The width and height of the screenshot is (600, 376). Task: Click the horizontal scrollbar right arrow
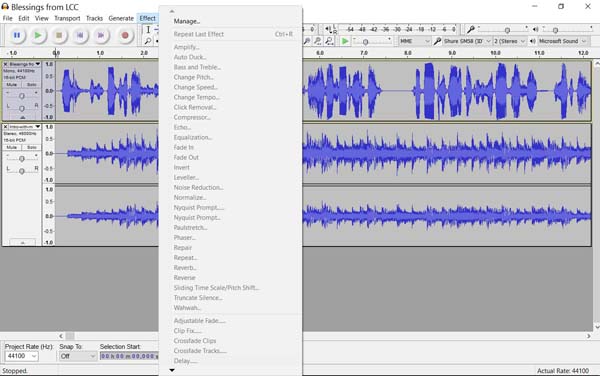point(589,336)
